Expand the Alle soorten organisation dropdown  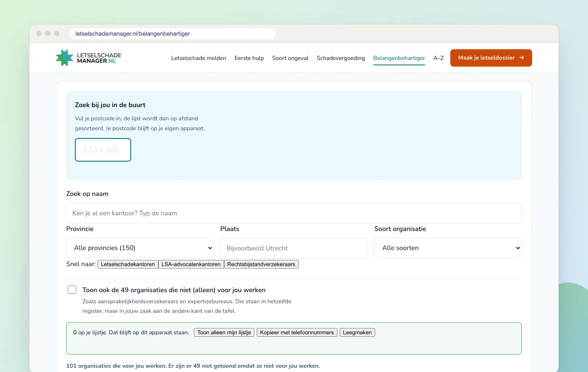448,248
